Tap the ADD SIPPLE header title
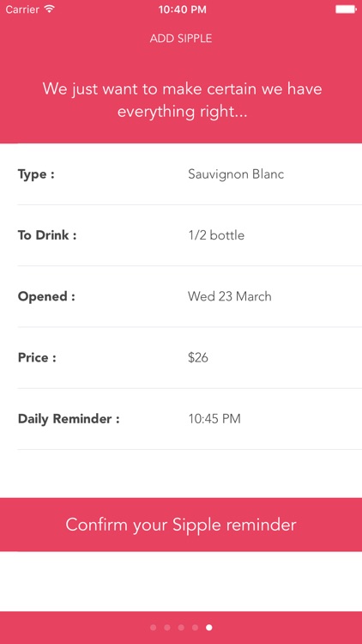This screenshot has height=644, width=362. [x=181, y=39]
